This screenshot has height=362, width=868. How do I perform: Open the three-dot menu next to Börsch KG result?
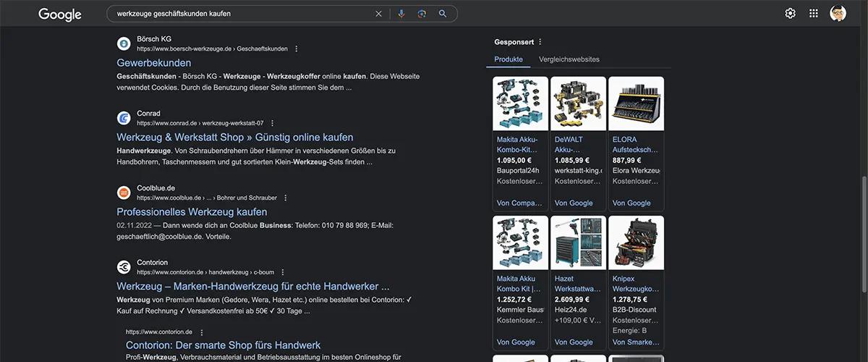click(297, 49)
